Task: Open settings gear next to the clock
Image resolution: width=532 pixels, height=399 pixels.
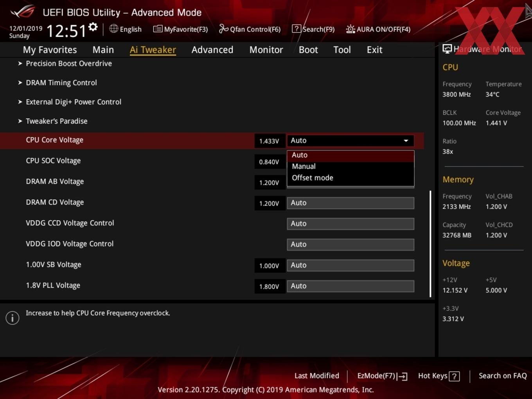Action: tap(93, 27)
